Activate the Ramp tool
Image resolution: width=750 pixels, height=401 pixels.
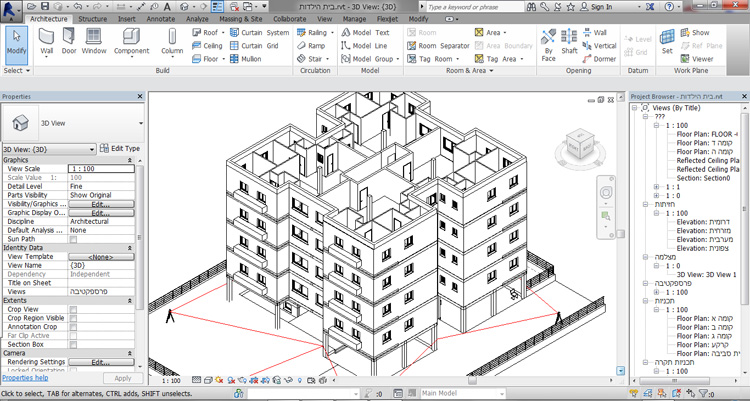311,46
